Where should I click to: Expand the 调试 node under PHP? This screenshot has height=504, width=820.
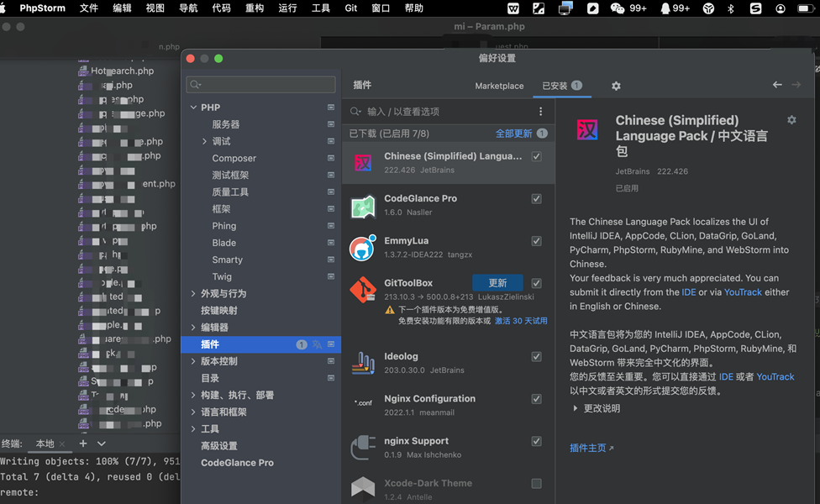coord(204,141)
